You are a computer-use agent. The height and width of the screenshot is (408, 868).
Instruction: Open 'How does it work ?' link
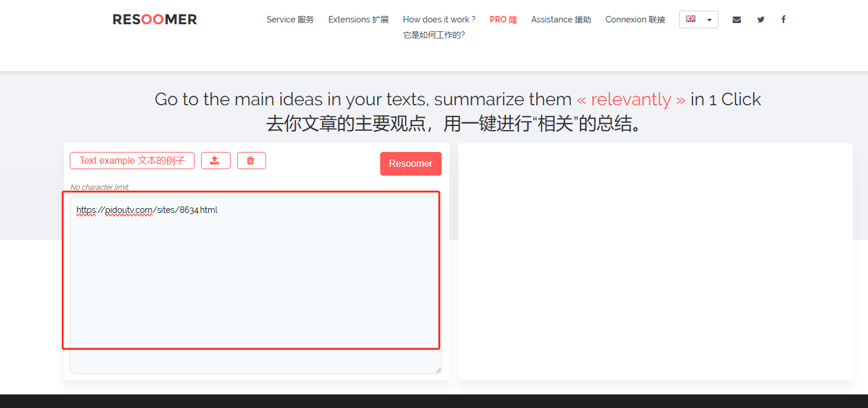439,27
